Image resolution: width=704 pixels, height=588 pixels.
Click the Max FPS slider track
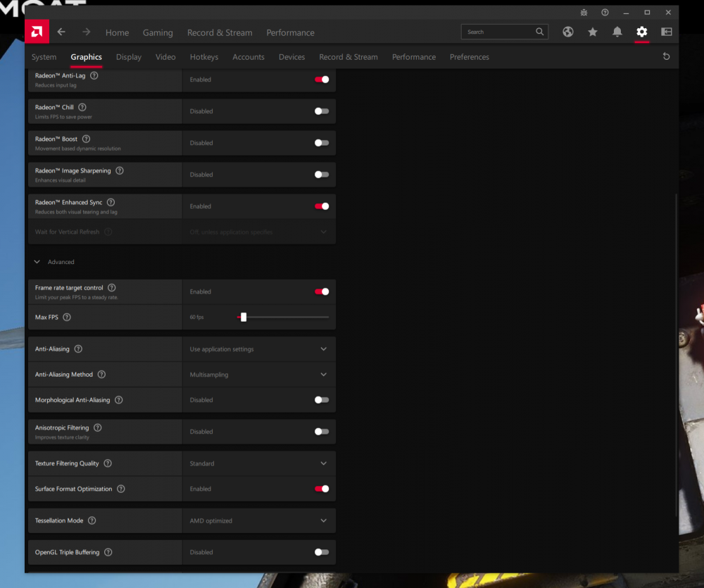coord(289,318)
